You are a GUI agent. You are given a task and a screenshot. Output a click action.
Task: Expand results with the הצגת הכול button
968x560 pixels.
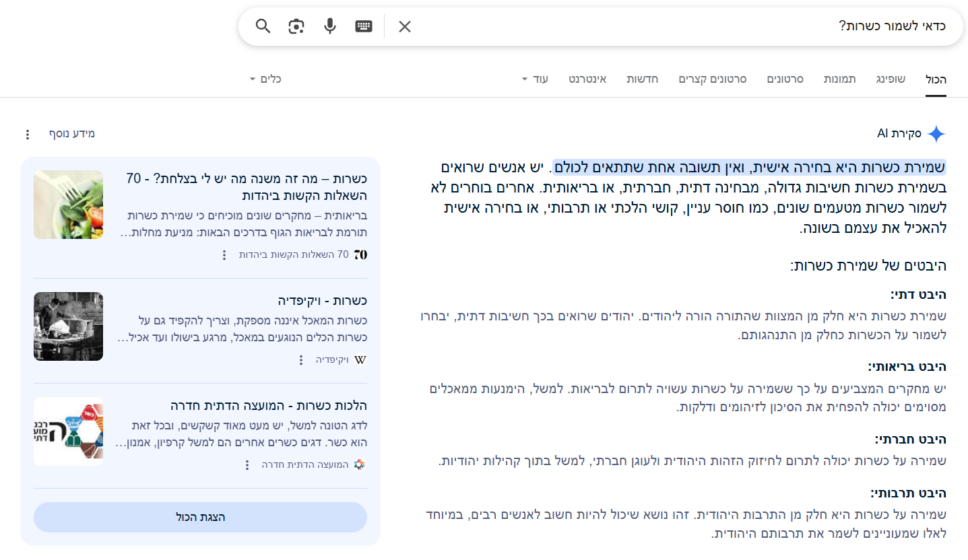click(200, 517)
